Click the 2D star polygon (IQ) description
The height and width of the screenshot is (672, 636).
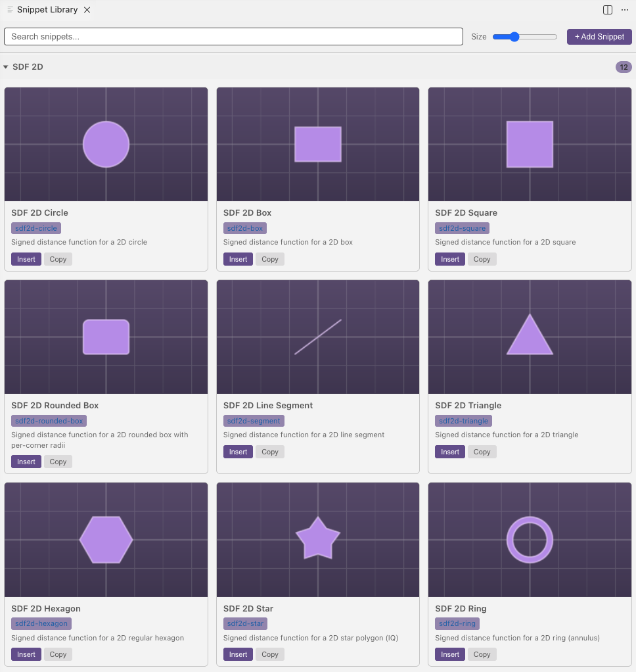pyautogui.click(x=311, y=638)
